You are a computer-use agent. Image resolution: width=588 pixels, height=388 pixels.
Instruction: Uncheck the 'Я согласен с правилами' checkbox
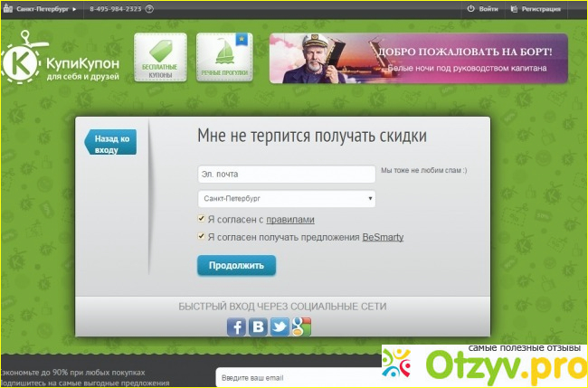click(201, 219)
